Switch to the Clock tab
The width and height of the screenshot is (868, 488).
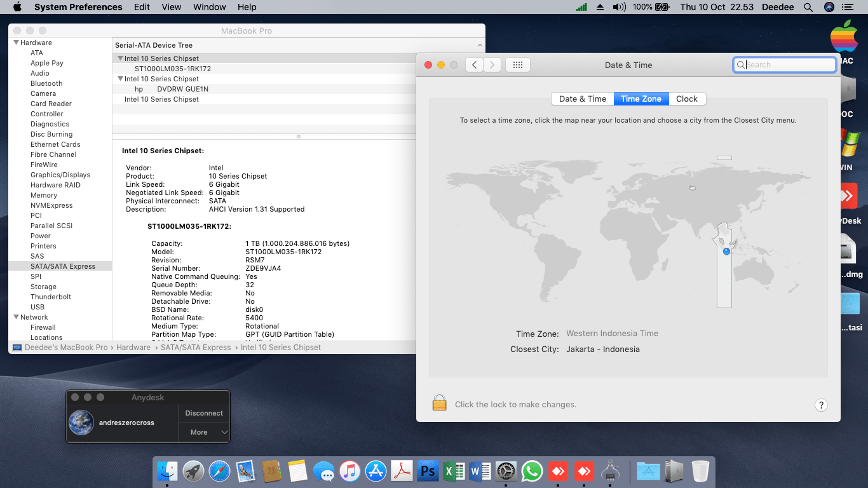(x=687, y=98)
